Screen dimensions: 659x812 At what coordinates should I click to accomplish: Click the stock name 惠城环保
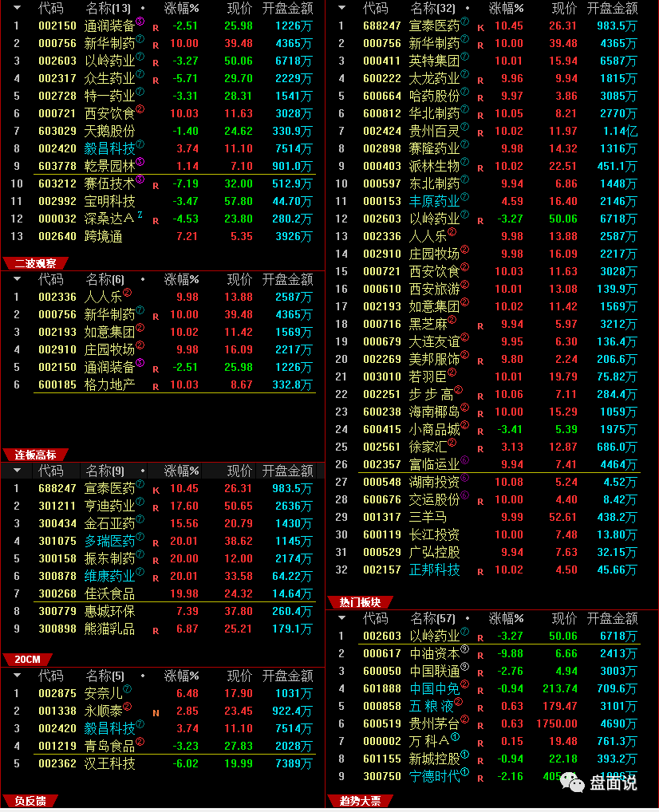109,611
